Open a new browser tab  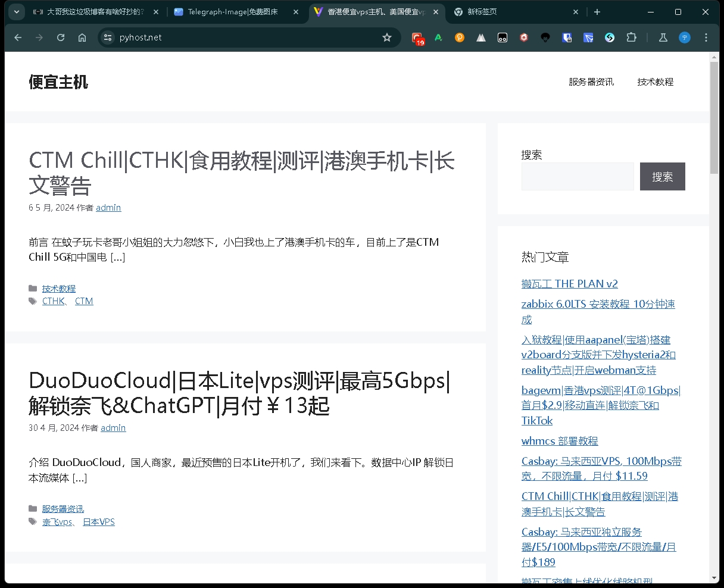597,12
